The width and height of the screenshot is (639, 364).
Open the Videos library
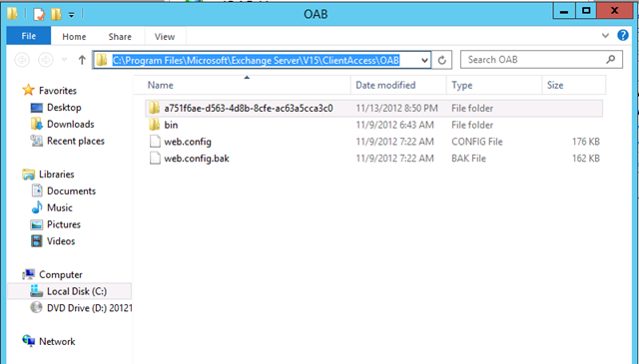[x=61, y=241]
